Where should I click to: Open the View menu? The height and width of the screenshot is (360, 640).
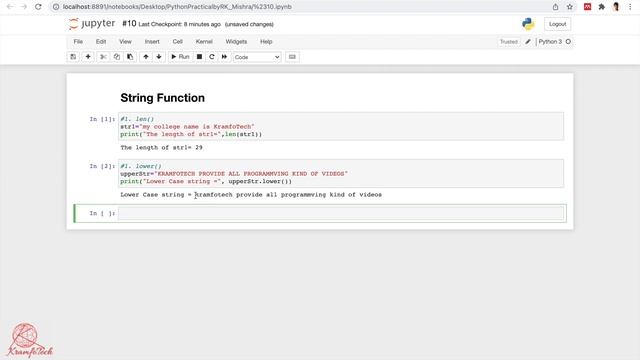[x=125, y=42]
